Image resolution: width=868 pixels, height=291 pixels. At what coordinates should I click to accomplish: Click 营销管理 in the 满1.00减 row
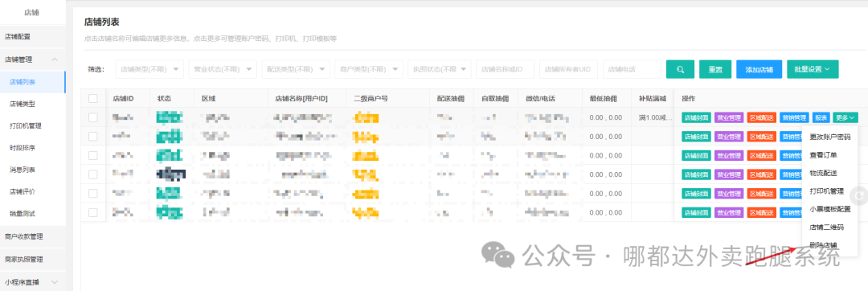pos(794,117)
